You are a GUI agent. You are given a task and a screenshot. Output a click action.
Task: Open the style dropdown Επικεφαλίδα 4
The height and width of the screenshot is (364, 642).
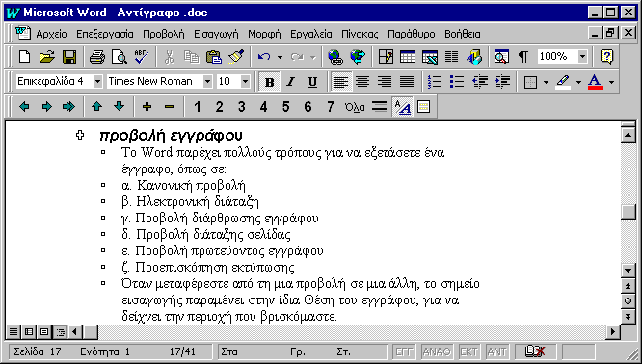(98, 82)
